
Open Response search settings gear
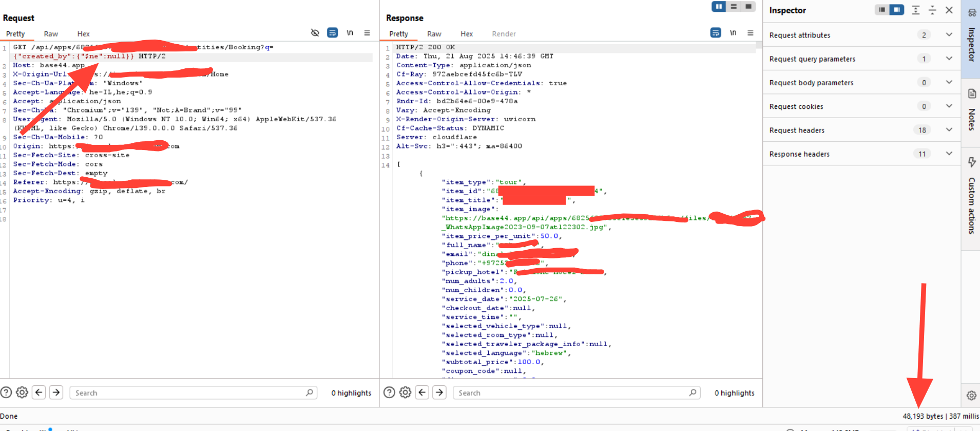tap(406, 392)
